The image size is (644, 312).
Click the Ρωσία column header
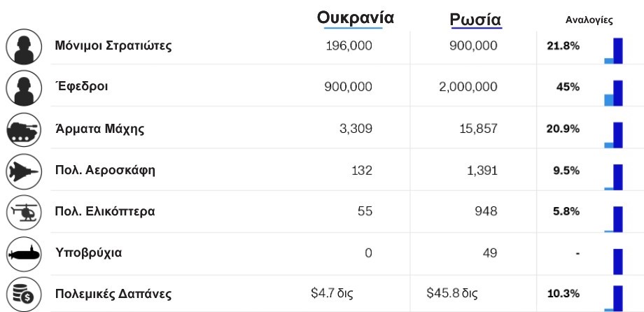coord(475,19)
